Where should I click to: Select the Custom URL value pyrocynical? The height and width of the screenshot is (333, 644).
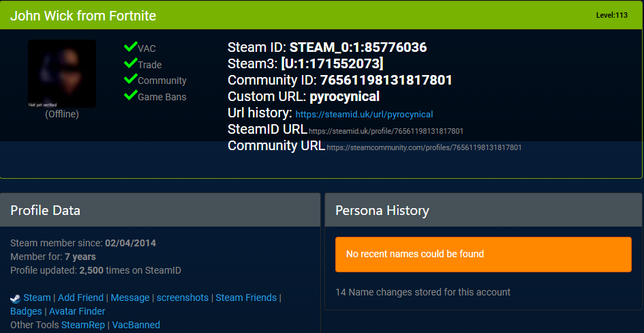[x=345, y=97]
